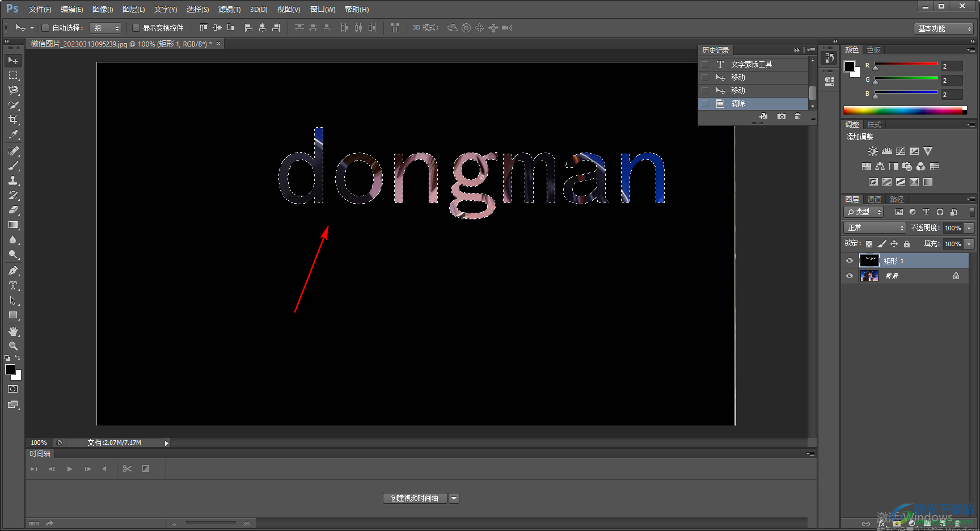980x531 pixels.
Task: Delete current history state trash icon
Action: click(x=798, y=116)
